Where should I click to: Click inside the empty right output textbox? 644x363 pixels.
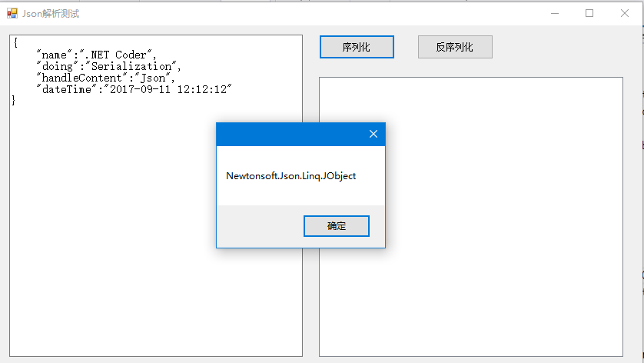[471, 217]
